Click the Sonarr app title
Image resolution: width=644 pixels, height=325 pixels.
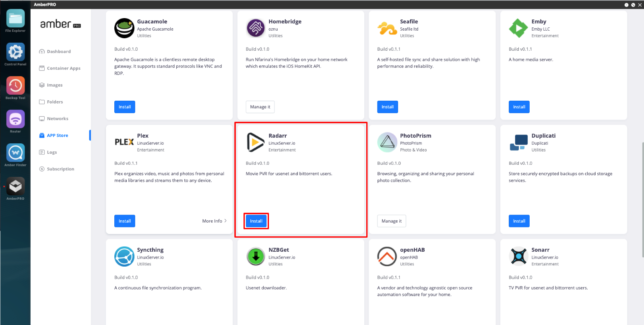tap(541, 250)
